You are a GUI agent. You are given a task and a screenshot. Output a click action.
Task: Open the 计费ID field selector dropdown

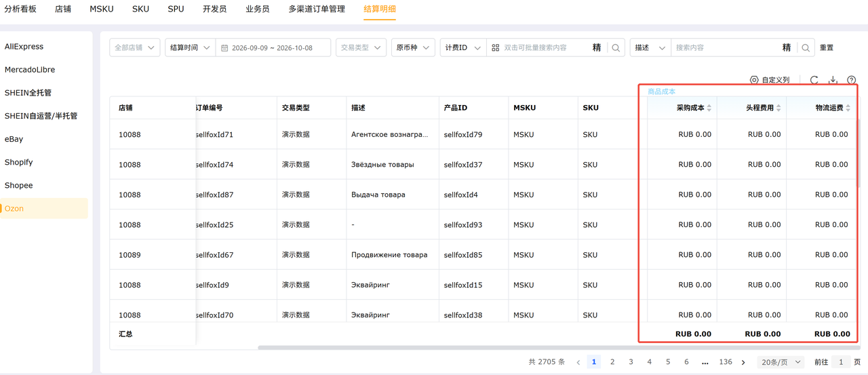tap(463, 47)
